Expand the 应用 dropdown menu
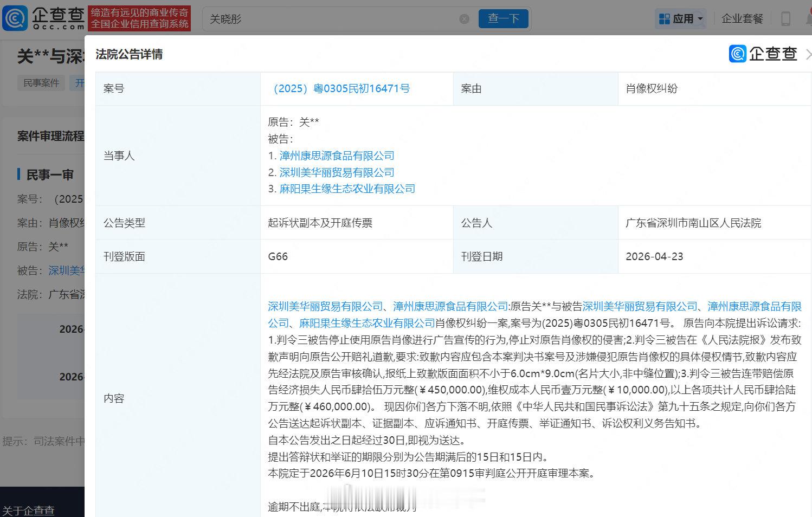Image resolution: width=812 pixels, height=517 pixels. pyautogui.click(x=700, y=18)
